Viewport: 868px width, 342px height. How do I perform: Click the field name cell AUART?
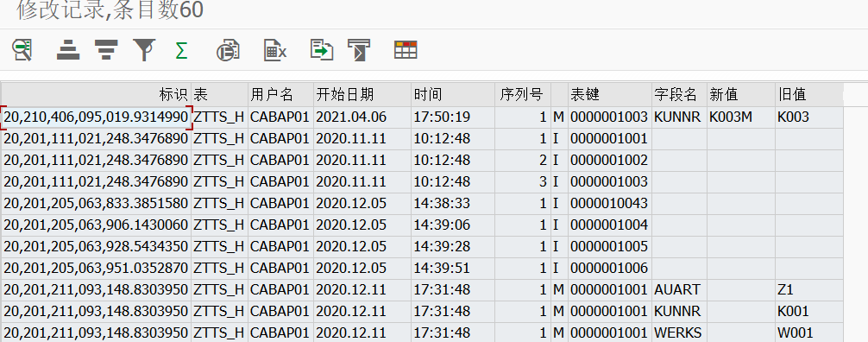(680, 290)
